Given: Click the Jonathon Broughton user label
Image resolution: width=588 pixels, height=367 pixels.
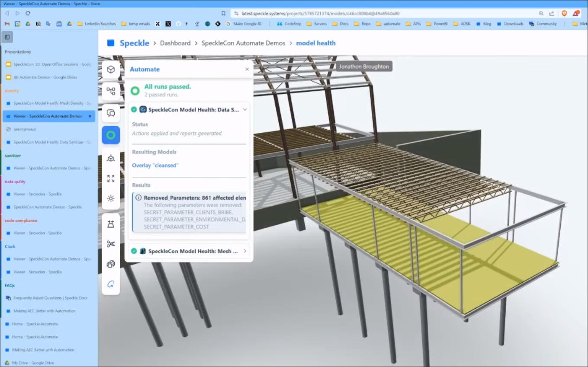Looking at the screenshot, I should click(364, 67).
